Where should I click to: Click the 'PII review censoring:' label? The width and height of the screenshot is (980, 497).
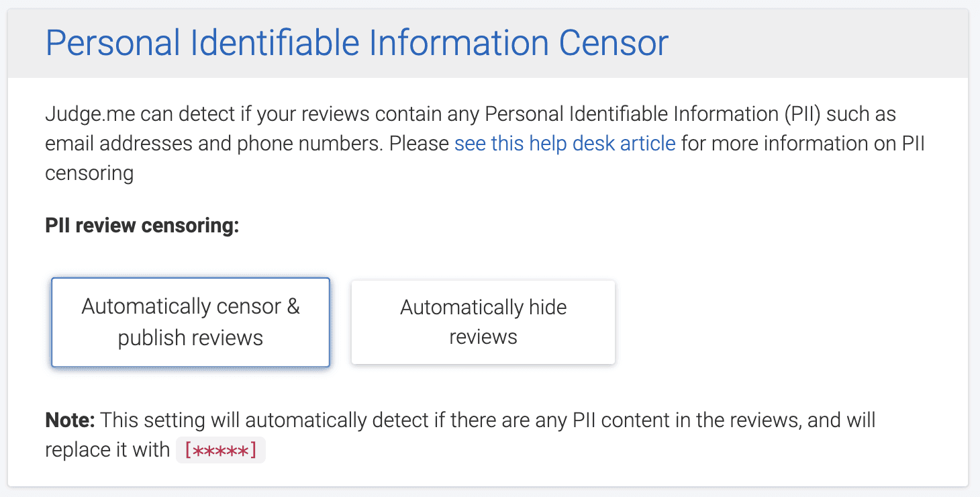click(142, 226)
